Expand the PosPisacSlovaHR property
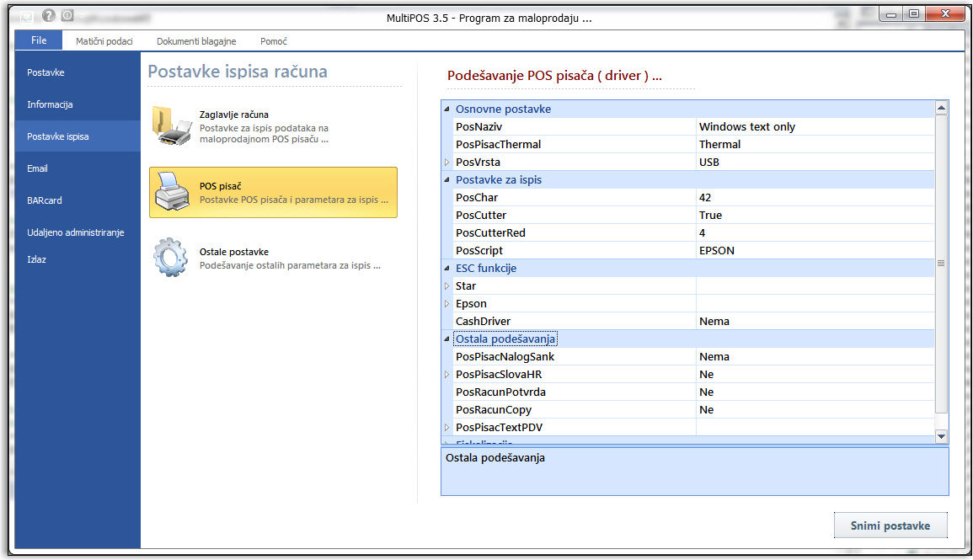973x560 pixels. (446, 375)
